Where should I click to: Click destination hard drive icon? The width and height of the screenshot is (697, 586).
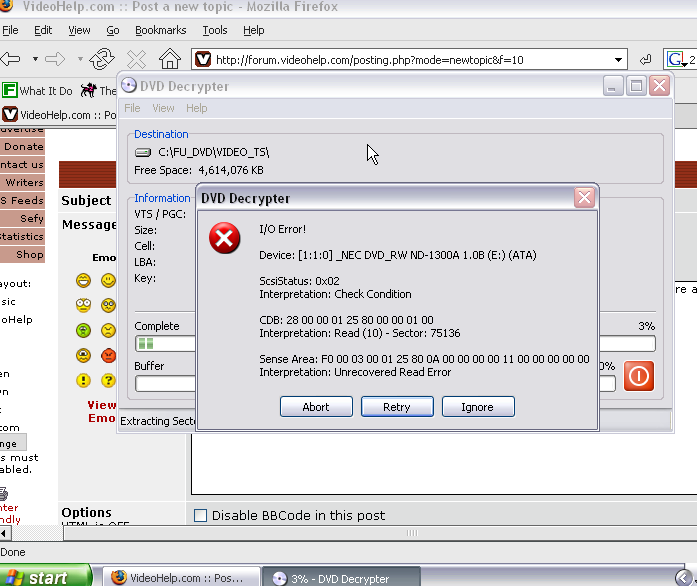click(143, 153)
